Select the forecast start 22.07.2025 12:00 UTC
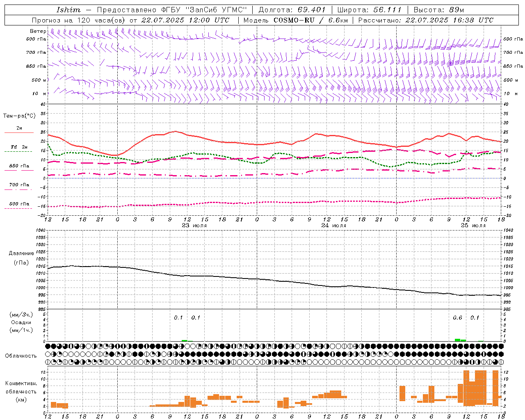525x420 pixels. point(185,20)
